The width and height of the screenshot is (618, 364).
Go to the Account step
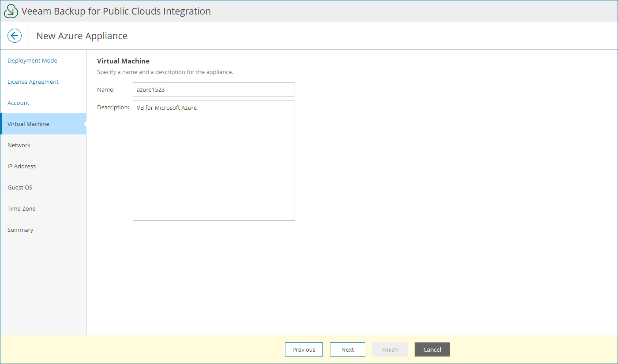point(18,103)
